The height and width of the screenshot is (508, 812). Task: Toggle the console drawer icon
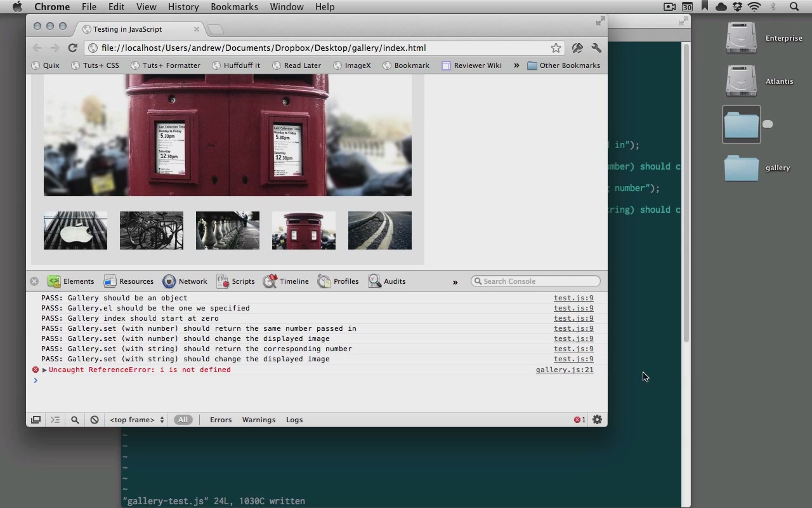point(55,420)
